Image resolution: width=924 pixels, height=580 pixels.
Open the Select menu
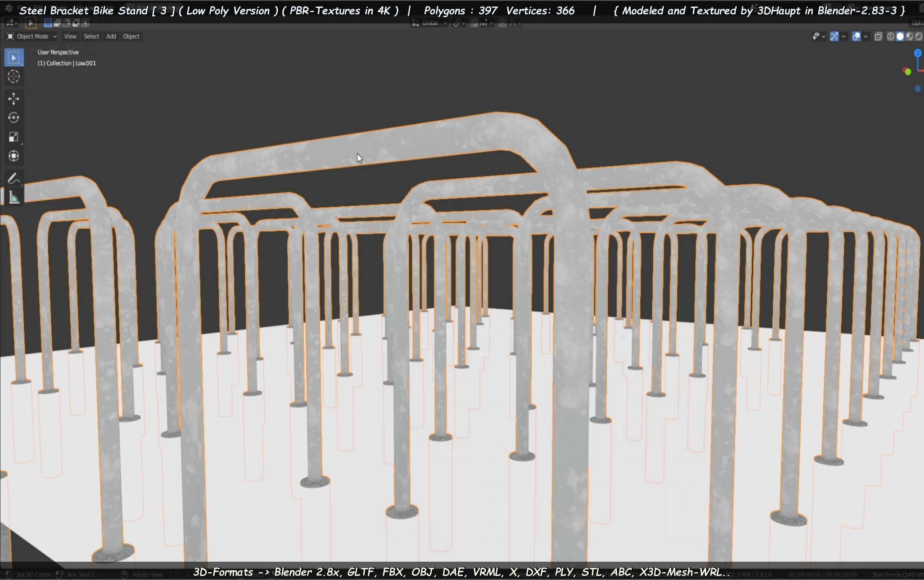(x=91, y=37)
